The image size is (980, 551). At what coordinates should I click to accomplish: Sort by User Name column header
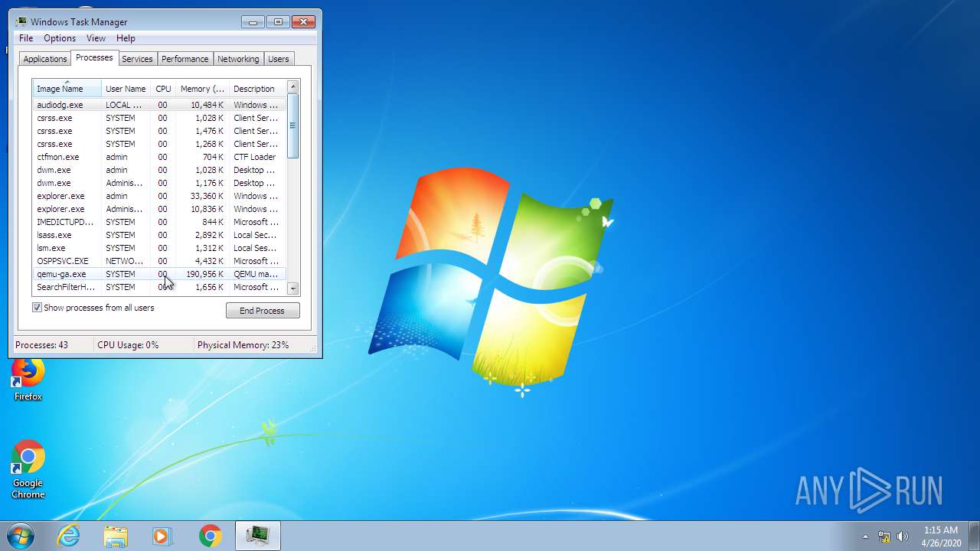126,89
